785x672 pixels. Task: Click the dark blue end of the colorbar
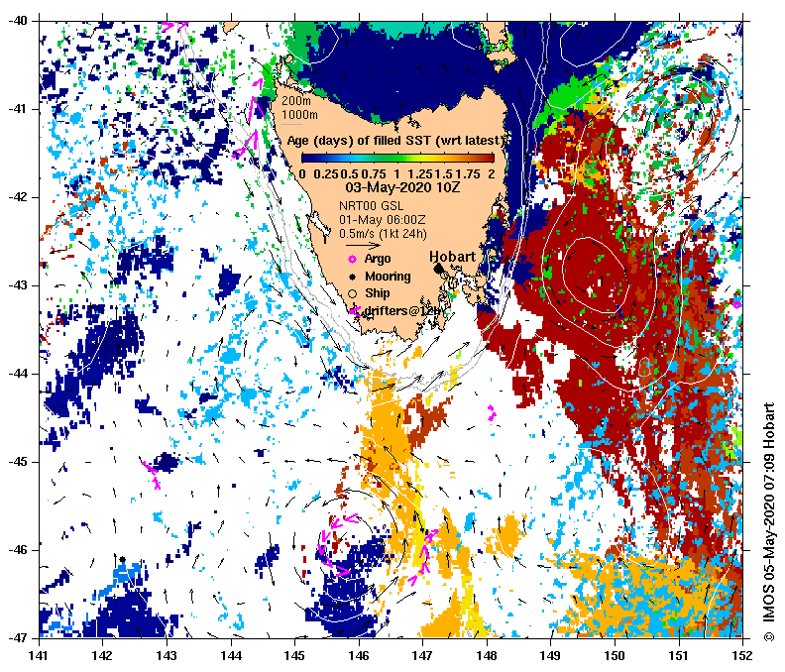[x=306, y=159]
